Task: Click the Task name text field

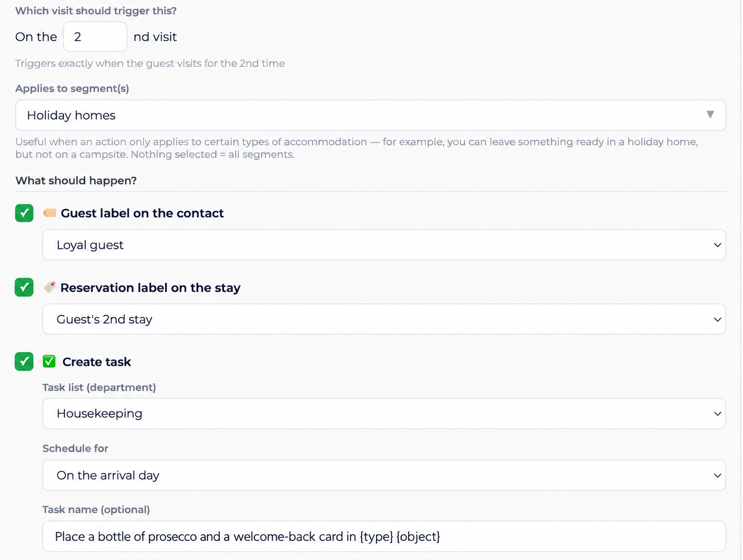Action: pos(384,536)
